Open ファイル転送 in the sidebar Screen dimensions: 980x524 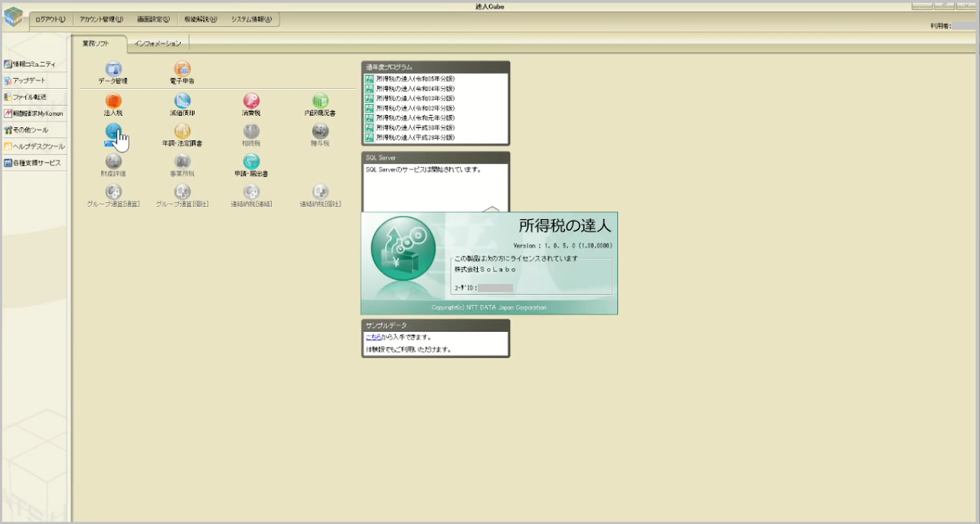tap(34, 97)
